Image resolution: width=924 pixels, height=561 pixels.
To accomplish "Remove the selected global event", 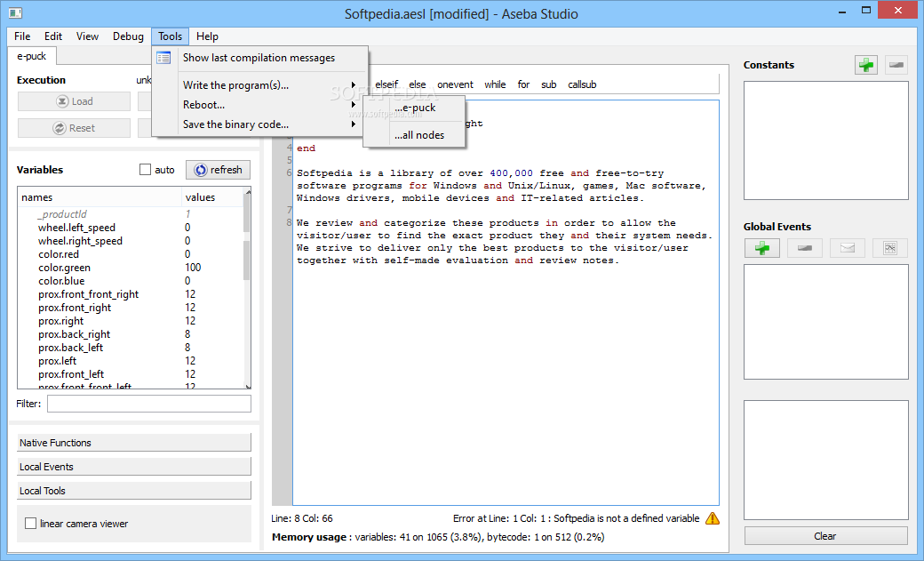I will (x=804, y=248).
